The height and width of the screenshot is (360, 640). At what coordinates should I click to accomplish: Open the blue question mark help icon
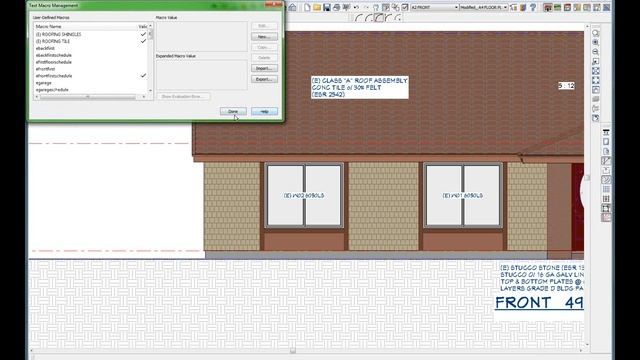[533, 7]
